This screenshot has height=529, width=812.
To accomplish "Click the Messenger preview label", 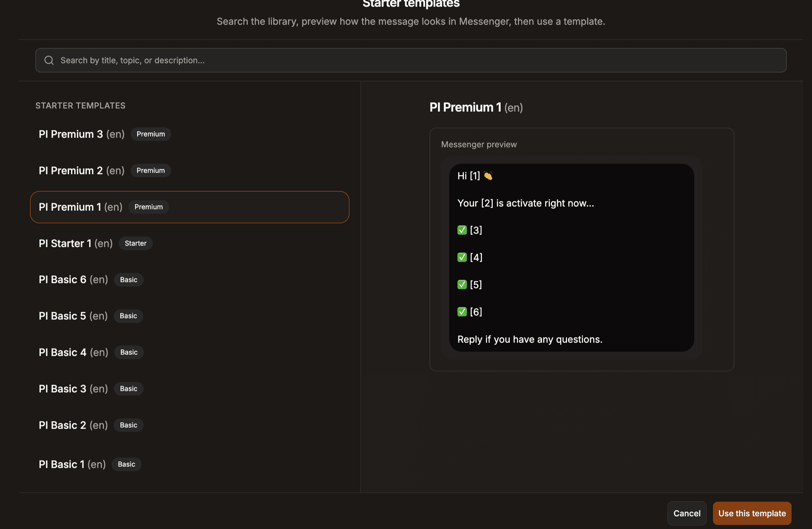I will 479,144.
